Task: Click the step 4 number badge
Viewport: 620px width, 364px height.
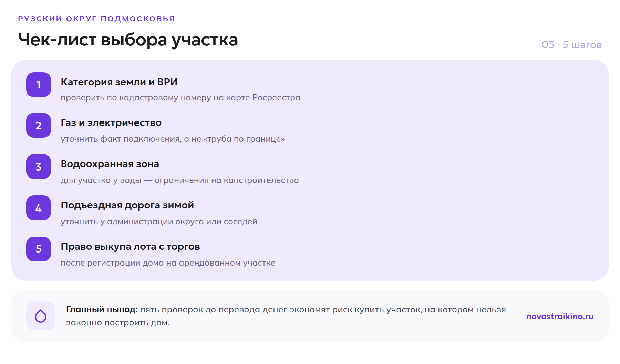Action: pyautogui.click(x=39, y=208)
